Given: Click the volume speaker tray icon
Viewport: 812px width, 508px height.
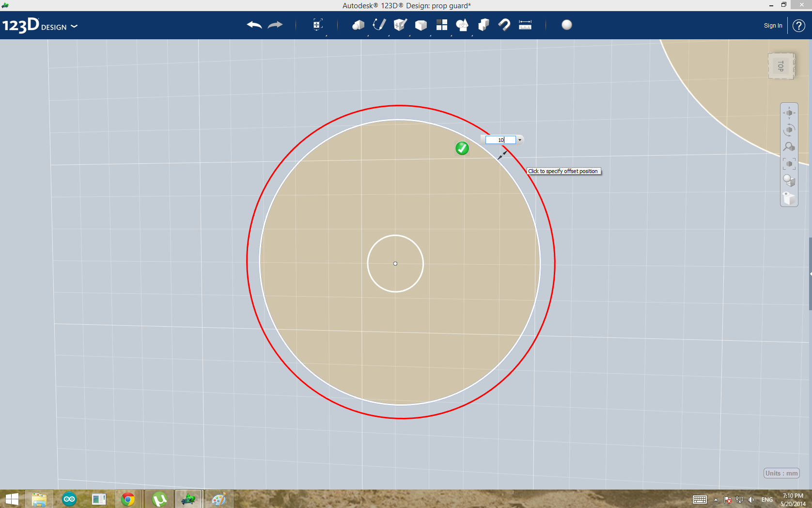Looking at the screenshot, I should [751, 500].
